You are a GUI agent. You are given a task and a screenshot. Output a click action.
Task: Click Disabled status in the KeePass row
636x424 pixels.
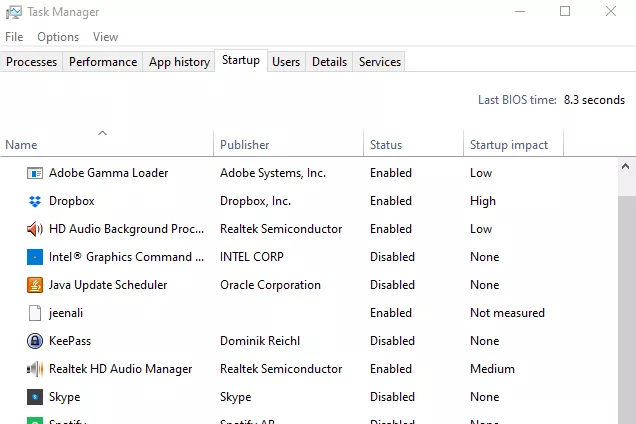pyautogui.click(x=392, y=341)
